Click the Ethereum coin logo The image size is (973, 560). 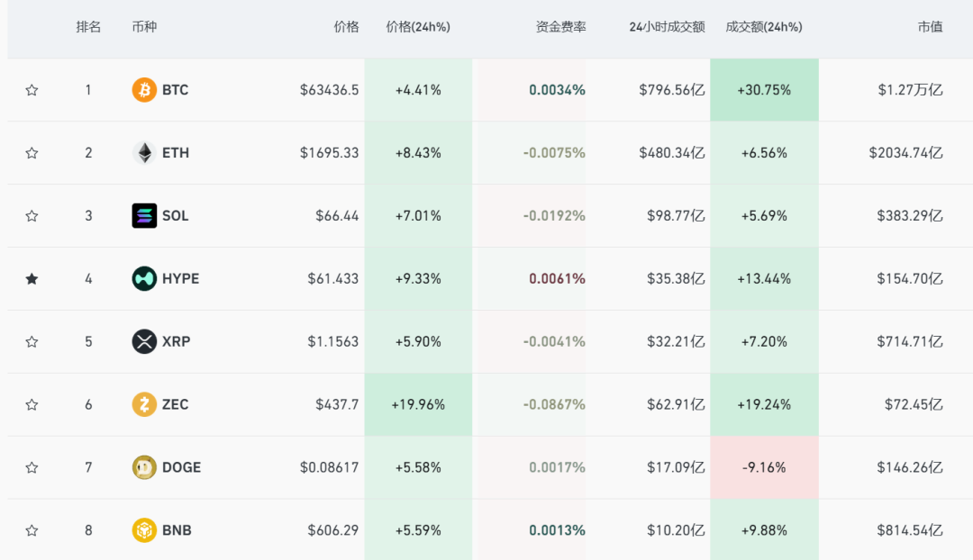coord(144,152)
